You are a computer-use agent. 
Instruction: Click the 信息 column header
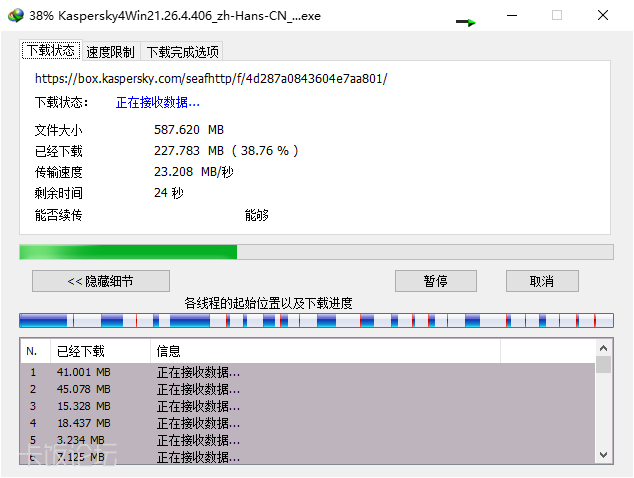tap(325, 351)
